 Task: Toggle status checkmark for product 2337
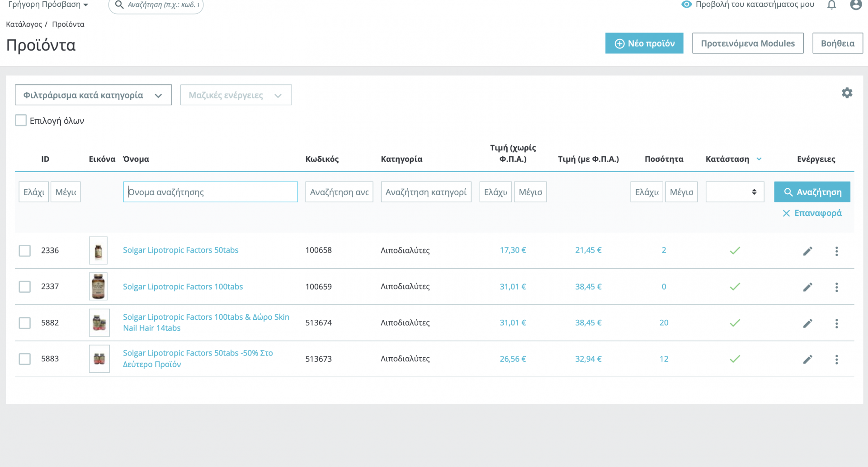[x=735, y=287]
